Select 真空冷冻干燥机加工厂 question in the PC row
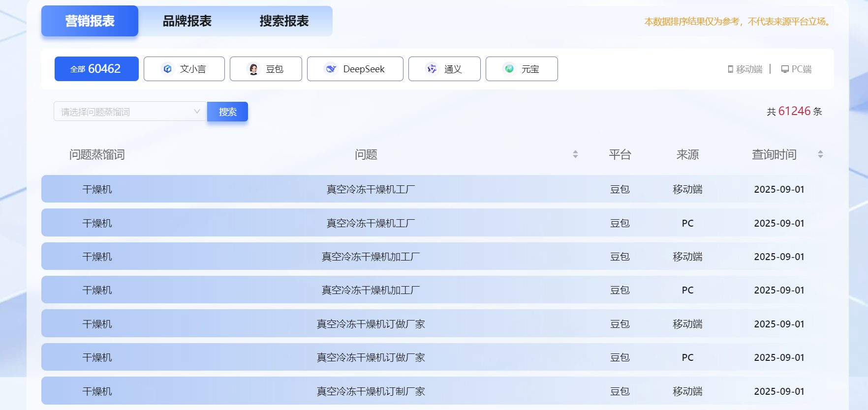This screenshot has width=868, height=410. point(371,290)
